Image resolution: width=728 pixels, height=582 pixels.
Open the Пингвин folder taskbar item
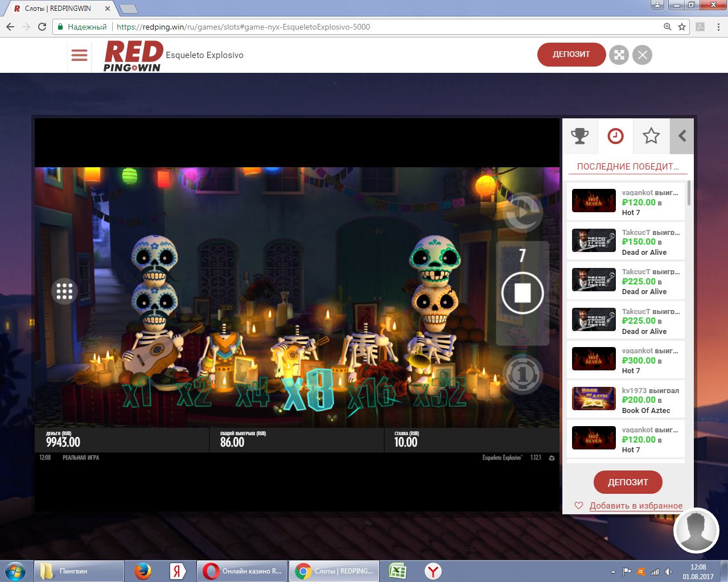[x=79, y=571]
